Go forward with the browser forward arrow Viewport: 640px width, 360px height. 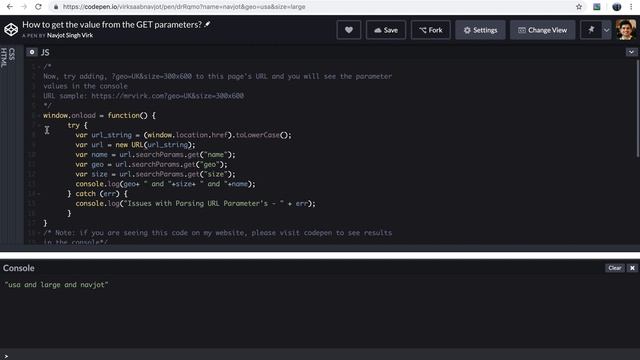[x=24, y=7]
